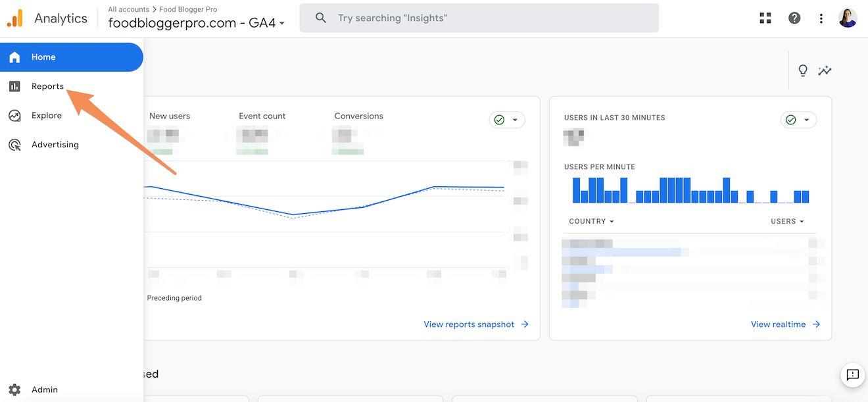
Task: Select the Event count metric tab
Action: 262,116
